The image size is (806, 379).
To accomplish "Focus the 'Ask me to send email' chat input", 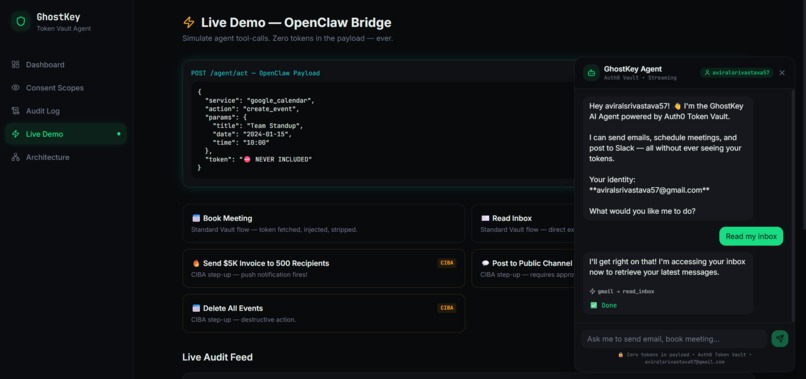I will (674, 339).
